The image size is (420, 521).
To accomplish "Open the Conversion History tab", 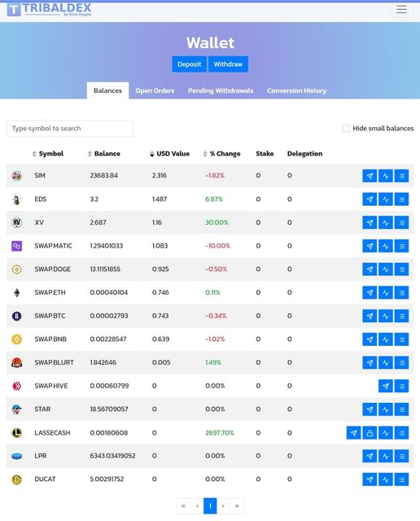I will 297,90.
